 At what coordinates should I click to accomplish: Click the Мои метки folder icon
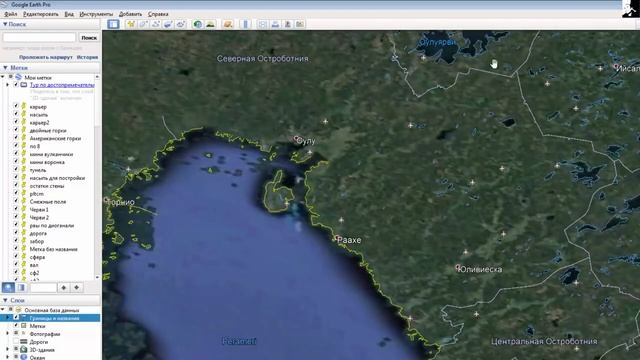(x=18, y=77)
